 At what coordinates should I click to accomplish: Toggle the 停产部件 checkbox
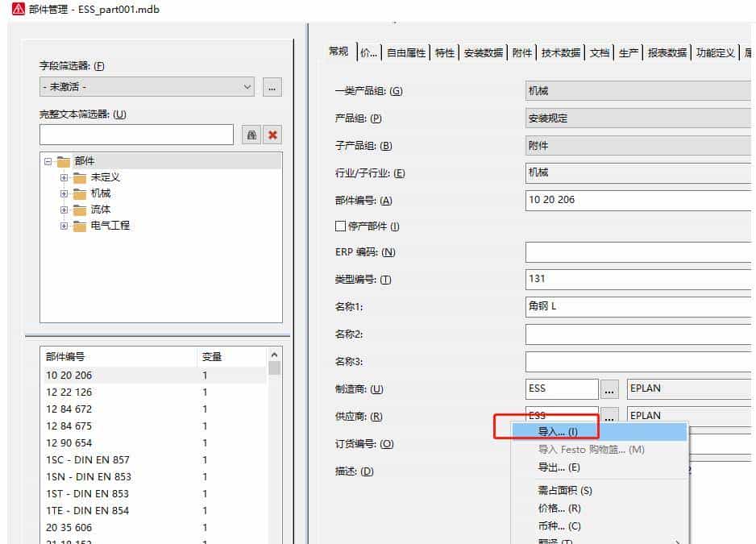click(x=339, y=226)
